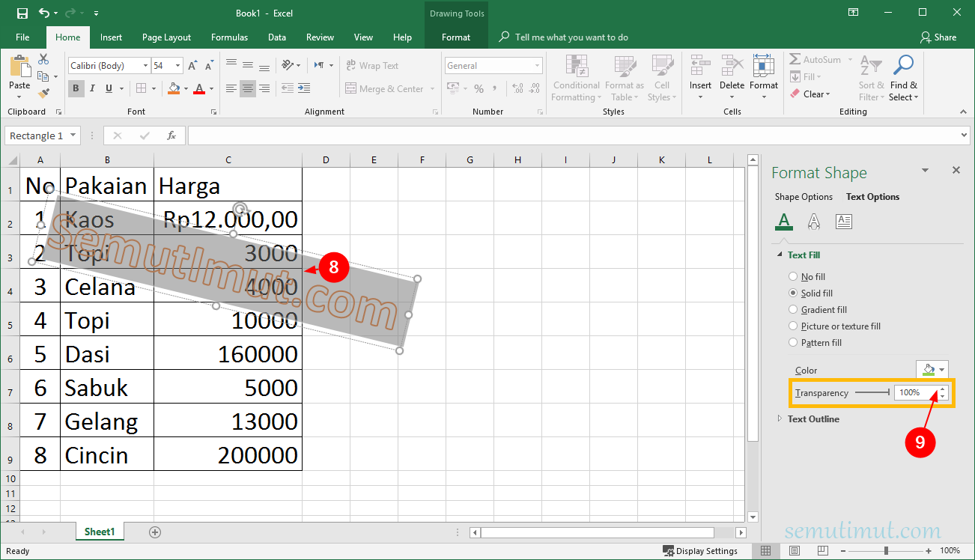Click the percent style icon
Screen dimensions: 975x560
[479, 88]
